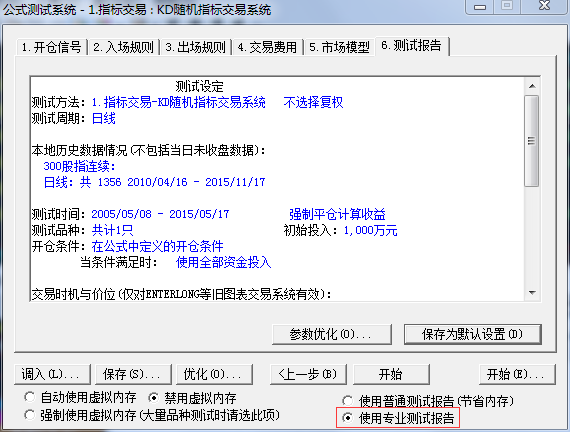
Task: Click the 优化(O)... button at bottom
Action: coord(214,374)
